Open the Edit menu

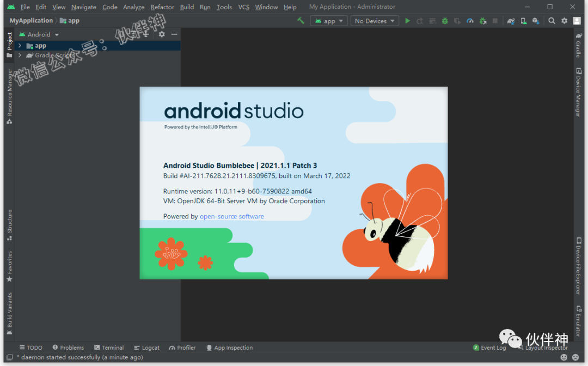(41, 7)
